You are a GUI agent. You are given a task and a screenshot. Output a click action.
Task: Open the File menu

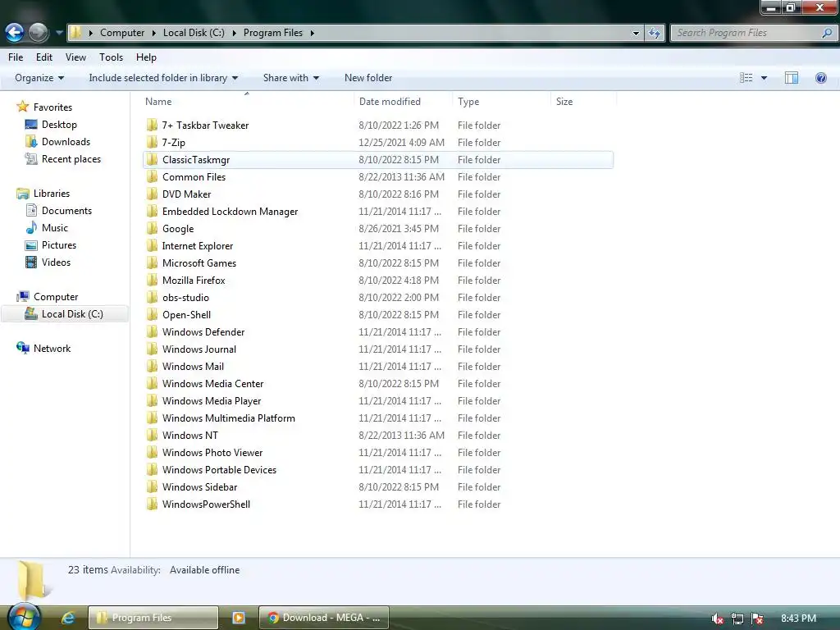point(16,57)
